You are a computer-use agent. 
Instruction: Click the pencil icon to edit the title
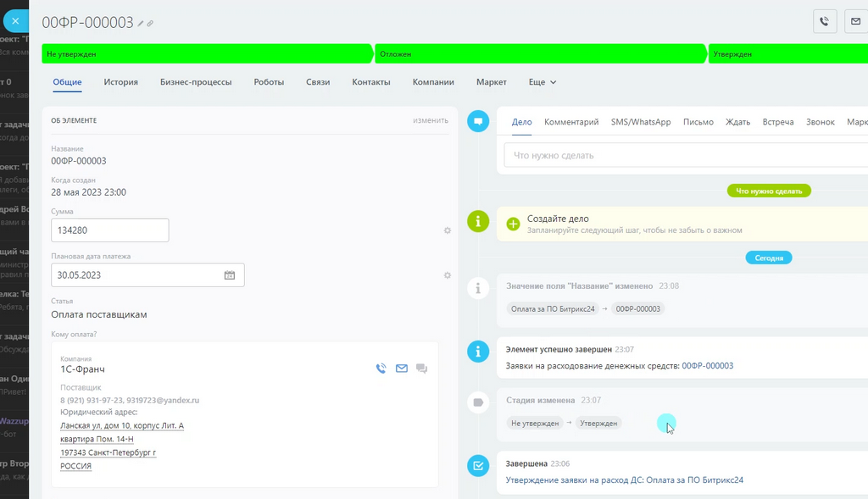click(x=141, y=23)
